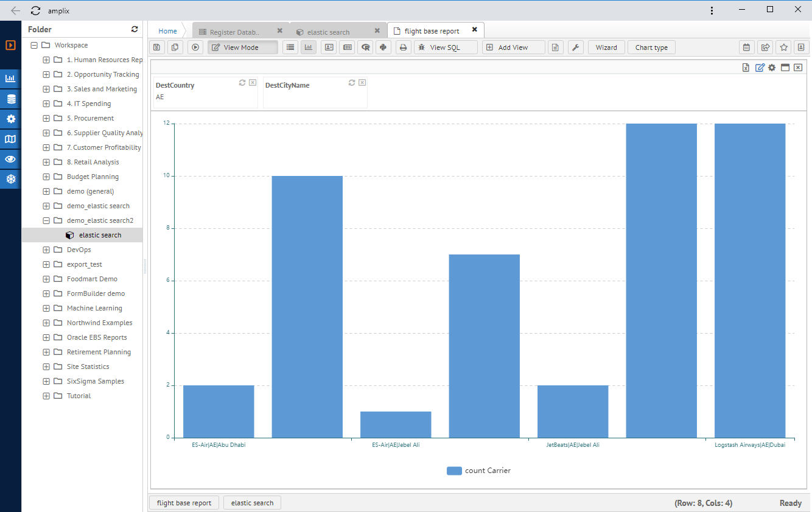Collapse the Workspace root node
This screenshot has width=812, height=512.
pyautogui.click(x=34, y=45)
